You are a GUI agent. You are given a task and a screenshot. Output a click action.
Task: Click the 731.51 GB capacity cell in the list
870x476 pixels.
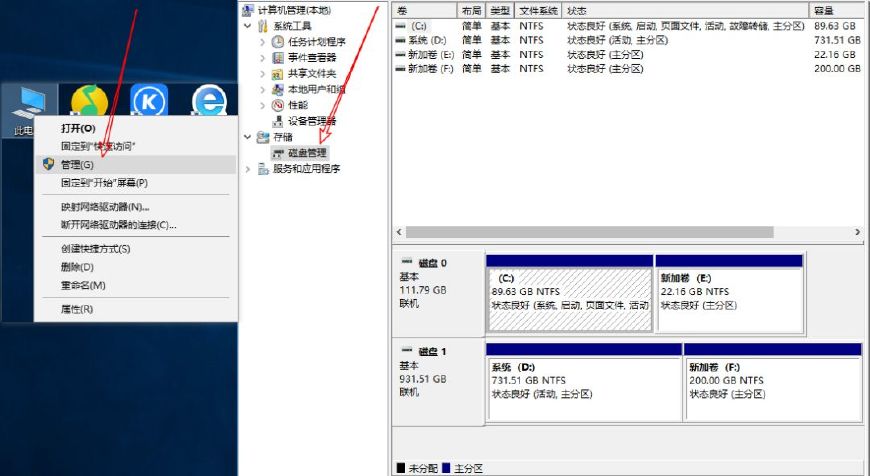coord(837,40)
